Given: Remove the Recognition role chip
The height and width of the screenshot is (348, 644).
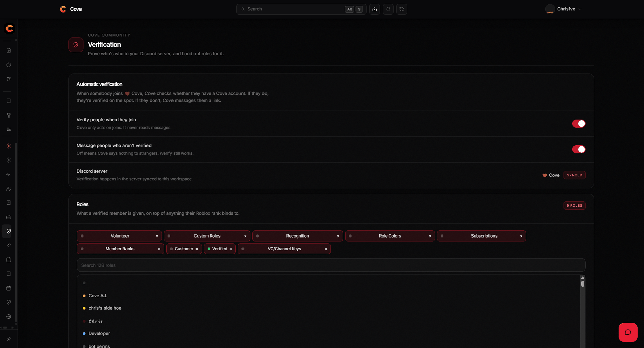Looking at the screenshot, I should pos(338,236).
